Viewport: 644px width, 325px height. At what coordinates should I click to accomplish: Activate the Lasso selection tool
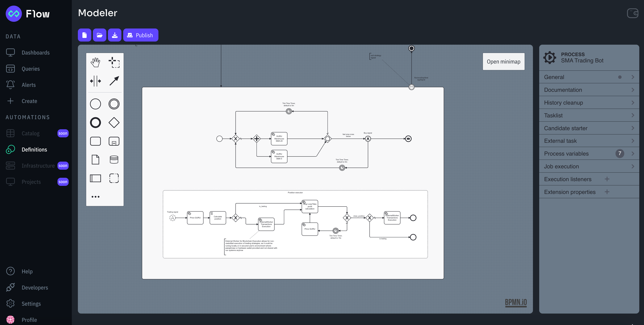point(114,62)
